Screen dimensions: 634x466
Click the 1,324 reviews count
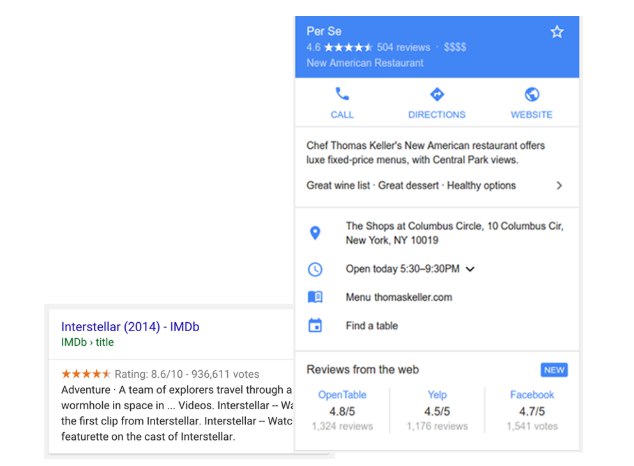point(342,426)
